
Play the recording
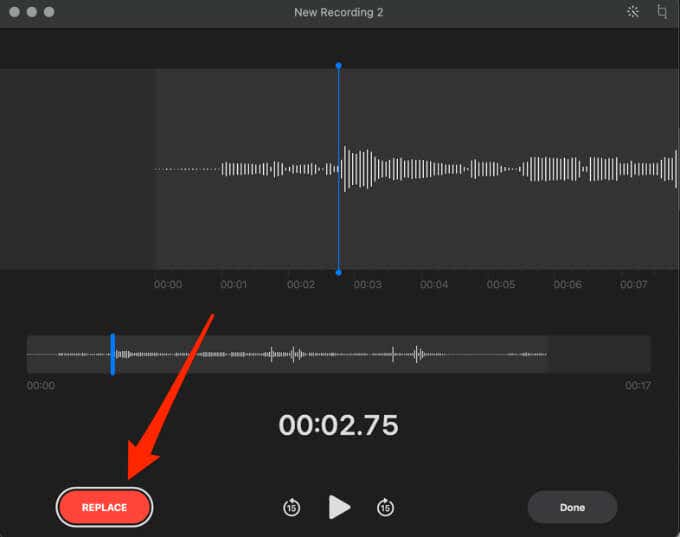pyautogui.click(x=339, y=507)
